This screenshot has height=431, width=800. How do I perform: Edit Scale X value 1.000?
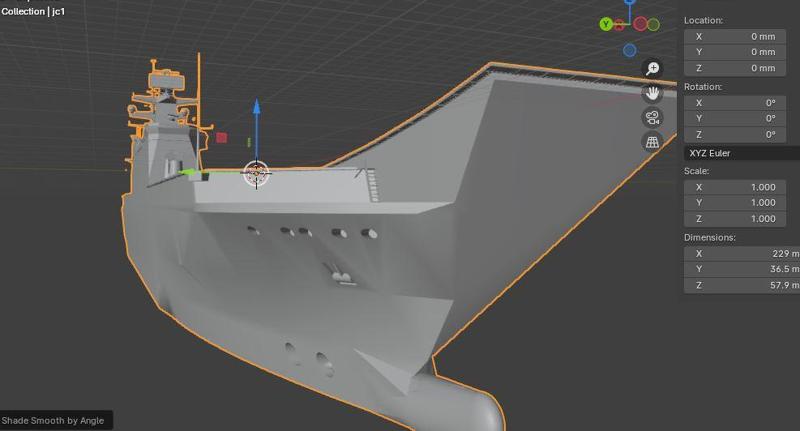coord(734,187)
